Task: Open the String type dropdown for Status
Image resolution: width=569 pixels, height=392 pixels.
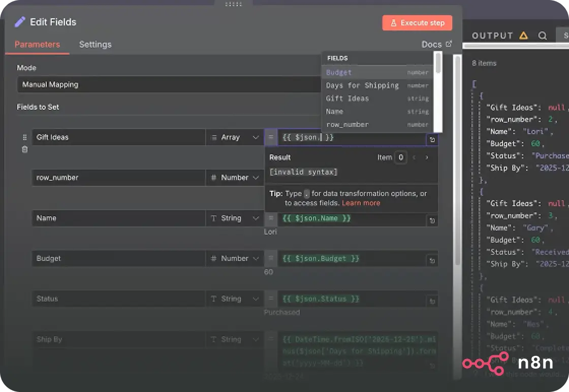Action: [x=235, y=299]
